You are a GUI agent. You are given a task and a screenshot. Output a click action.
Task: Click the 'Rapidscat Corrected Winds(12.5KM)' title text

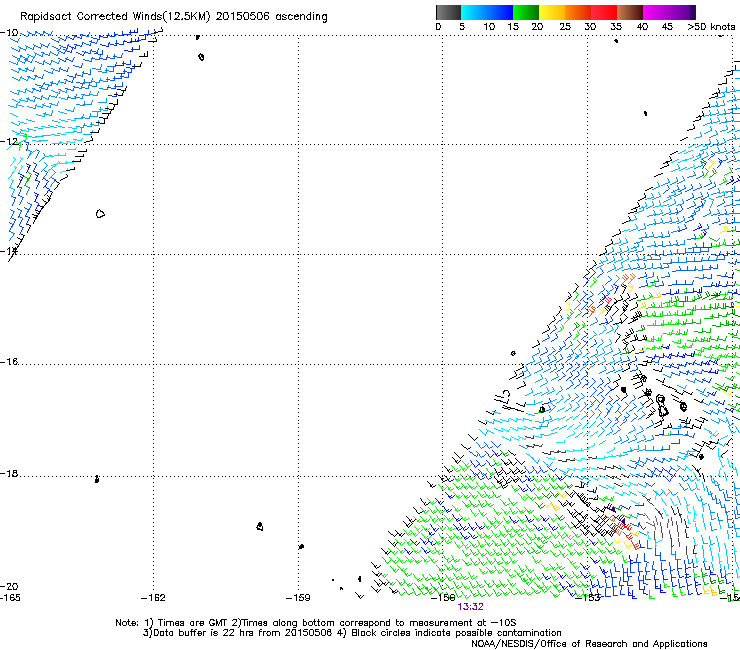pyautogui.click(x=115, y=17)
